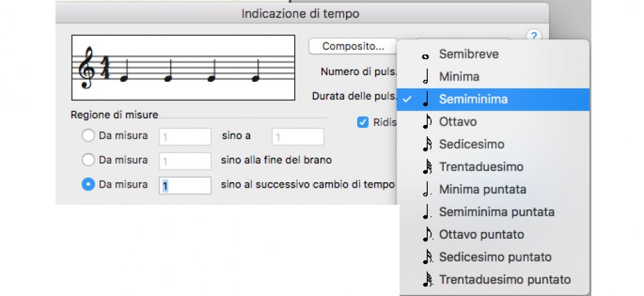Click the Composito... button

pos(353,47)
